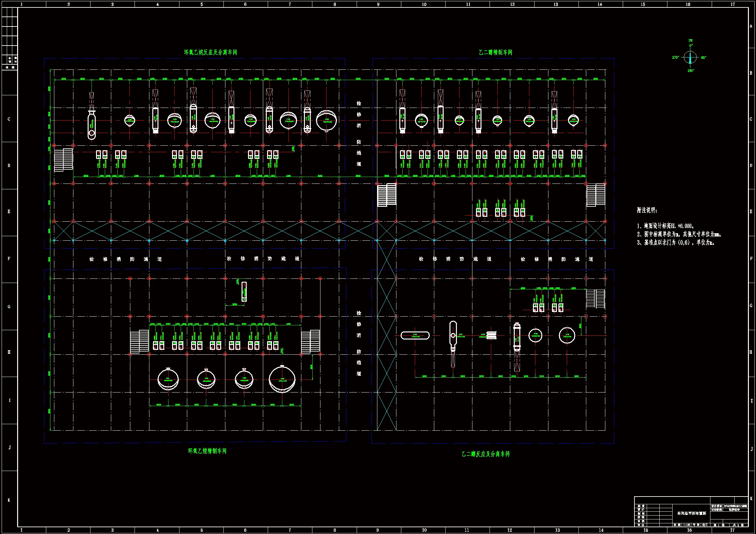The height and width of the screenshot is (534, 756).
Task: Click the bottle-shaped reactor with circular bottom
Action: point(92,125)
